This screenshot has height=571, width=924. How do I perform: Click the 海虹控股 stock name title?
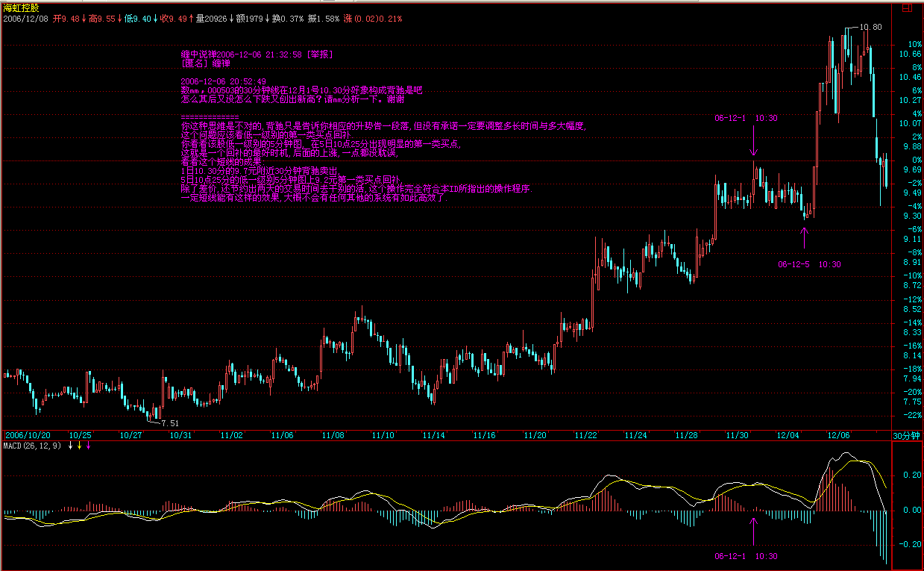[x=20, y=7]
